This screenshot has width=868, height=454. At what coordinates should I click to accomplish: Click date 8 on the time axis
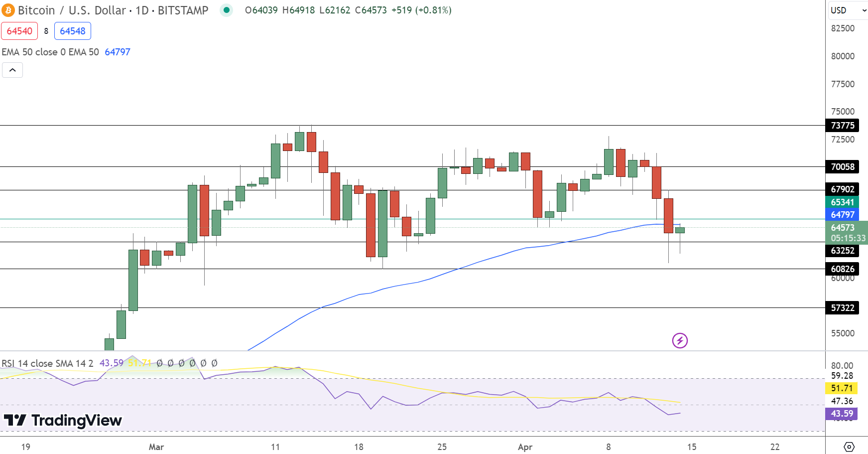click(x=609, y=447)
